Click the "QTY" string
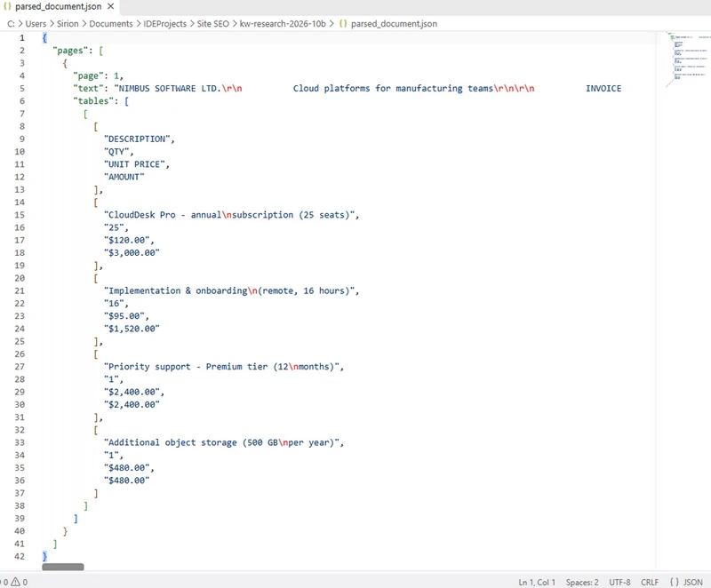The height and width of the screenshot is (588, 711). (x=116, y=152)
